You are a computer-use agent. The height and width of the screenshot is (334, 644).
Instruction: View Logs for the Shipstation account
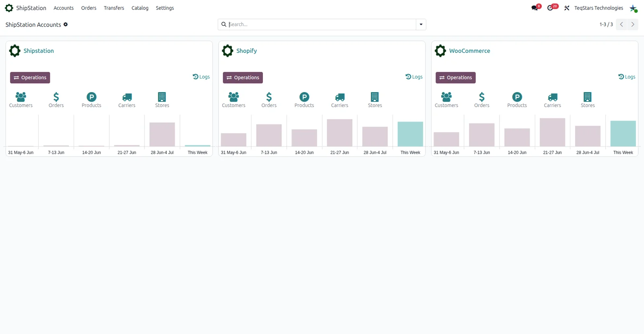pos(201,77)
